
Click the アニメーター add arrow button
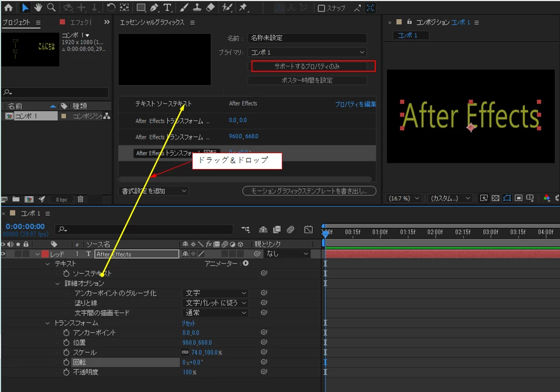[x=246, y=263]
